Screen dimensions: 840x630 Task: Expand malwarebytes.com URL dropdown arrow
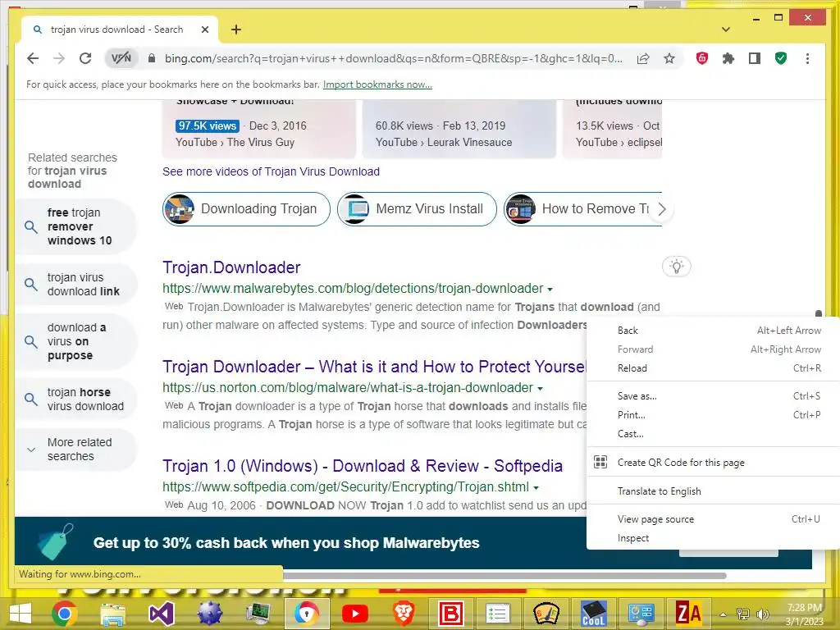[550, 290]
